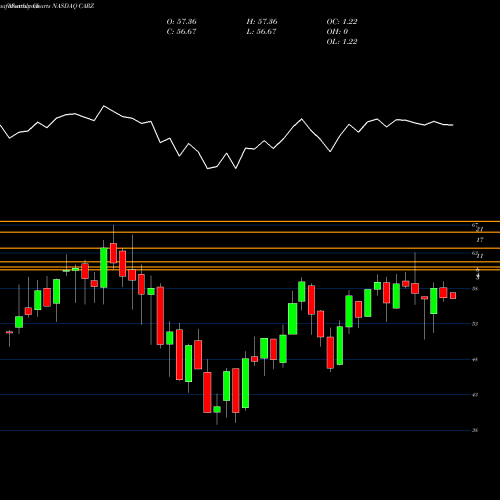Click the high value 'H: 57.36'
This screenshot has width=500, height=500.
pos(262,22)
